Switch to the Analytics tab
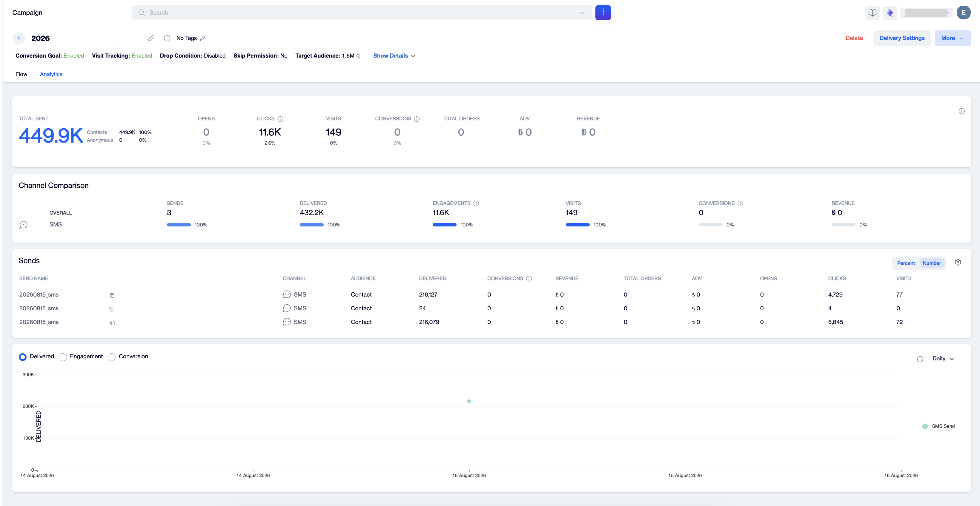The image size is (980, 506). click(x=51, y=74)
